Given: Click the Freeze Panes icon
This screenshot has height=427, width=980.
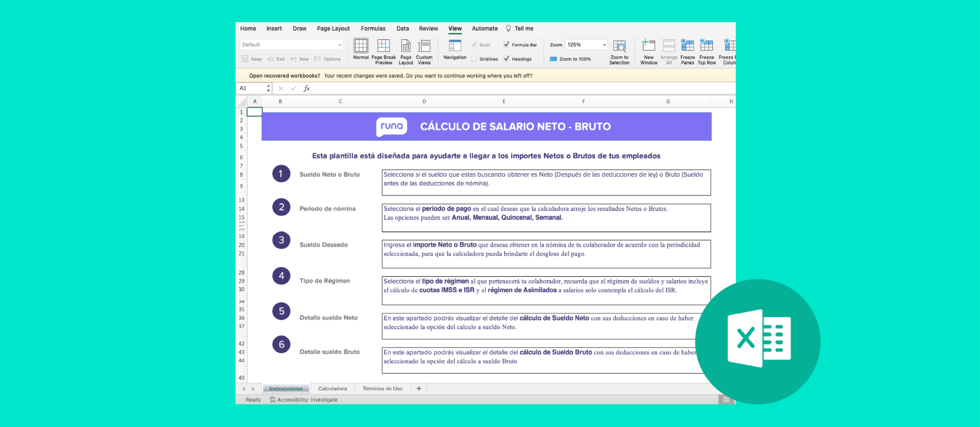Looking at the screenshot, I should 687,46.
